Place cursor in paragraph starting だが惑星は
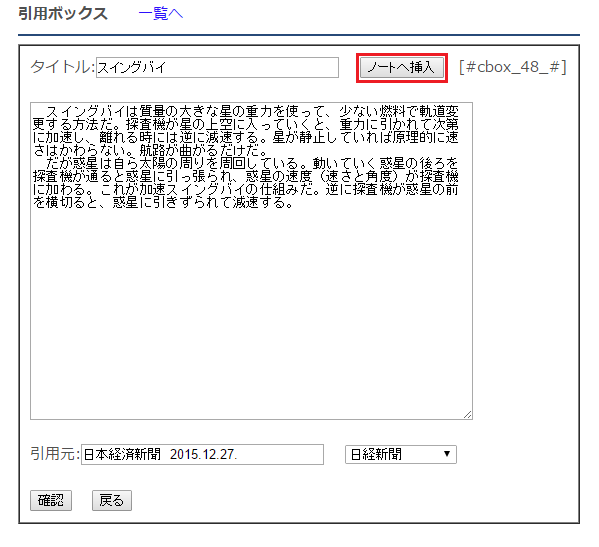Screen dimensions: 599x547 (246, 183)
